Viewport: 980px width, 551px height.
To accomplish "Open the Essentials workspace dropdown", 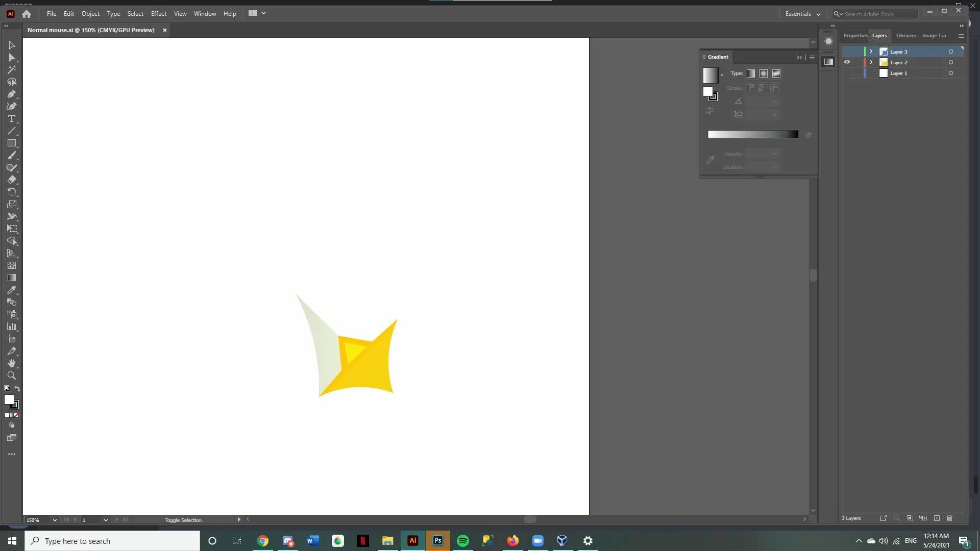I will (x=803, y=14).
